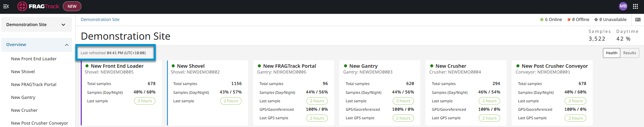
Task: Click the Demonstration Site page heading
Action: [x=126, y=36]
